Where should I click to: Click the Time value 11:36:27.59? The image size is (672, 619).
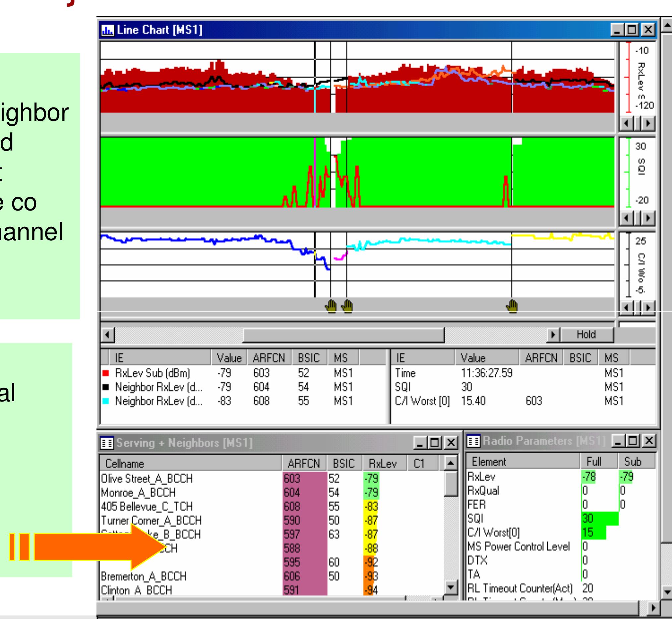(487, 373)
